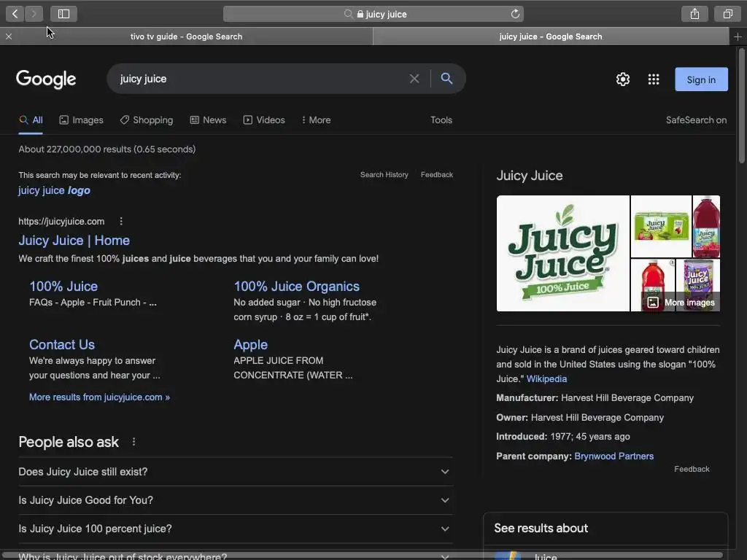The image size is (747, 560).
Task: Open the Tools filter options
Action: (441, 120)
